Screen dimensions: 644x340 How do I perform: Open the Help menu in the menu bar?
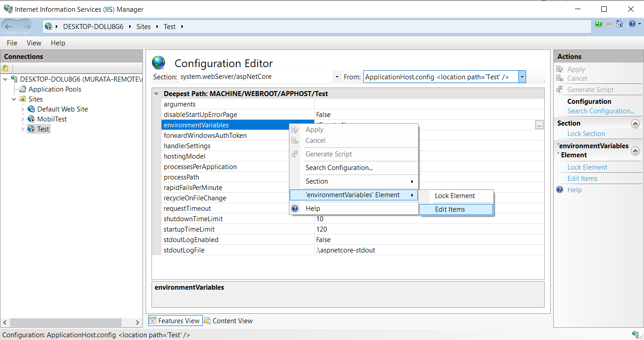coord(58,43)
